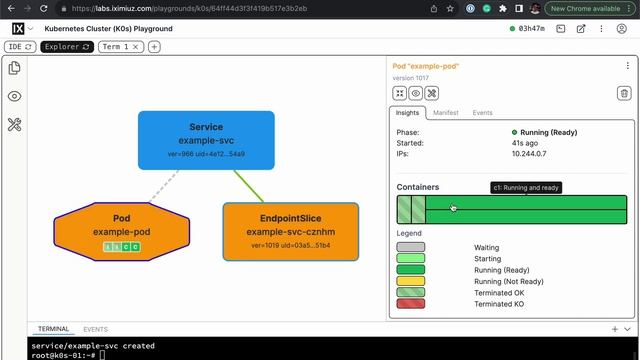Click the iximiuz IX logo

click(x=18, y=29)
